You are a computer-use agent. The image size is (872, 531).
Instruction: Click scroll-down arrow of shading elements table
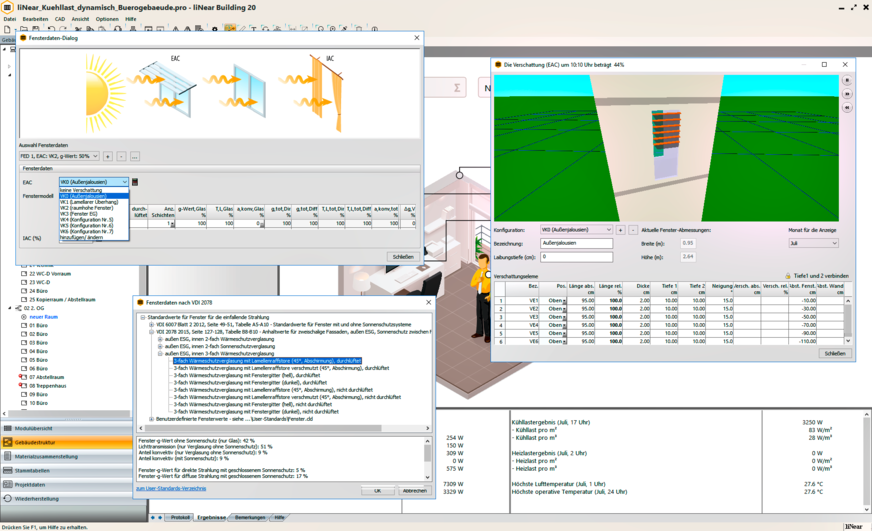(848, 341)
